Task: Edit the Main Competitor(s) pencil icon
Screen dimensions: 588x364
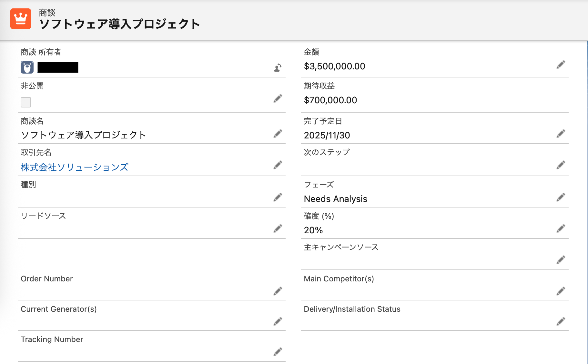Action: tap(561, 291)
